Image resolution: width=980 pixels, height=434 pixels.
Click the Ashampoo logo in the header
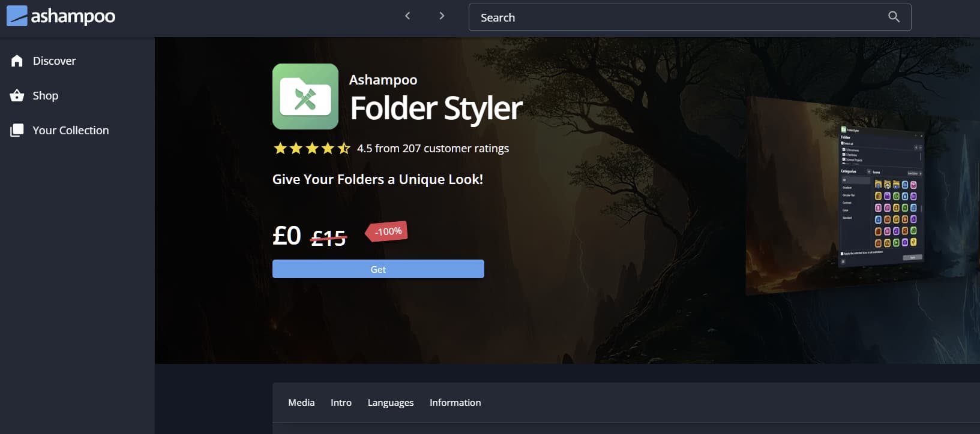click(61, 16)
